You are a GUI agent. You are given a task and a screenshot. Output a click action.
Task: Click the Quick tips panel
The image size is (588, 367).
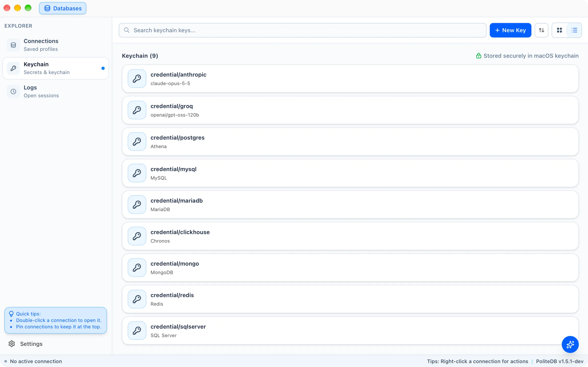[56, 320]
